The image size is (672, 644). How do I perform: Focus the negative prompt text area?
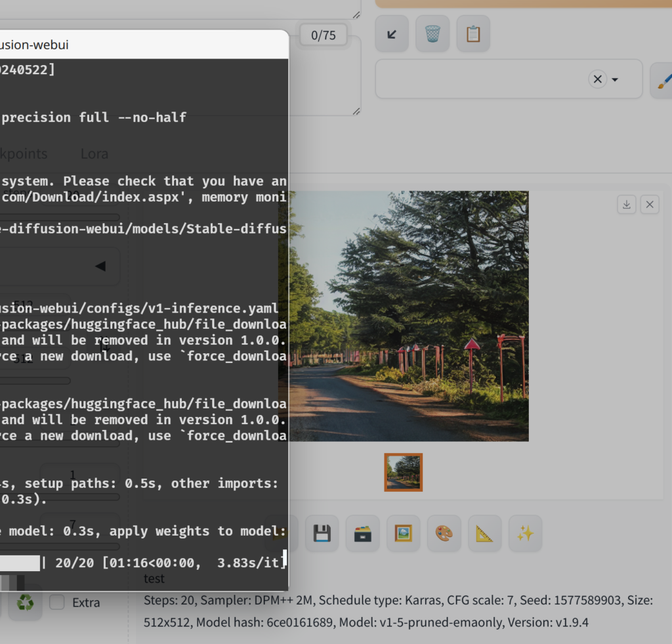[x=325, y=75]
